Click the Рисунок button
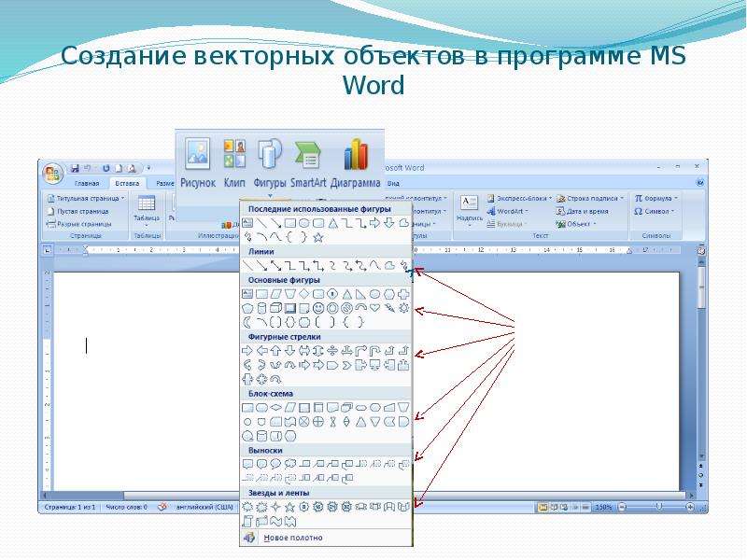The height and width of the screenshot is (560, 747). coord(198,163)
